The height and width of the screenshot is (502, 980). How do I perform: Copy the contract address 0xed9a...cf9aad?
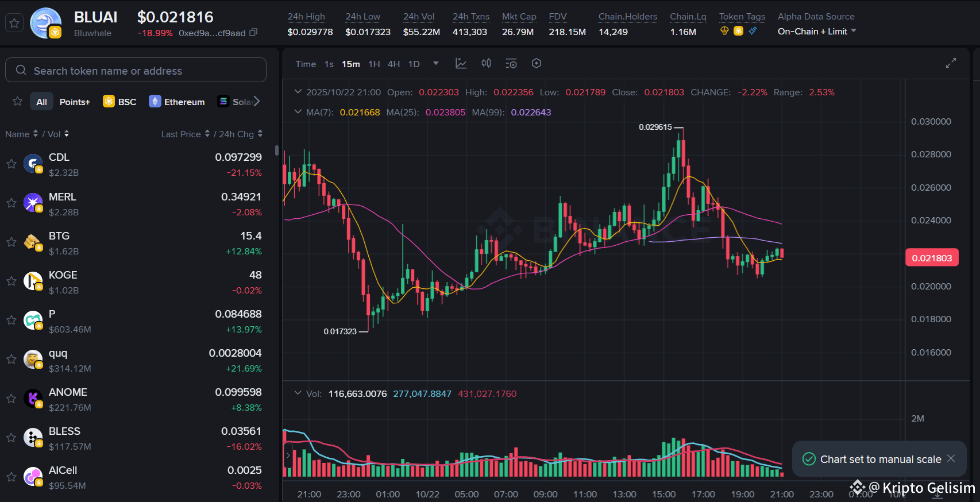[253, 33]
